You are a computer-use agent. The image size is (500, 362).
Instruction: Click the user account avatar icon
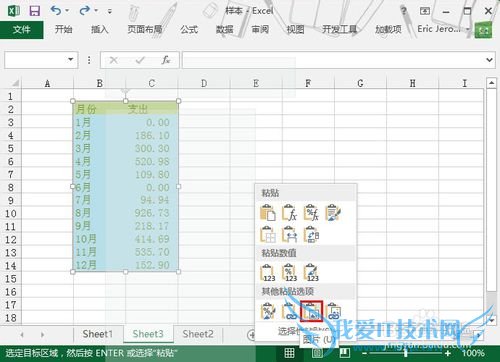pos(483,31)
